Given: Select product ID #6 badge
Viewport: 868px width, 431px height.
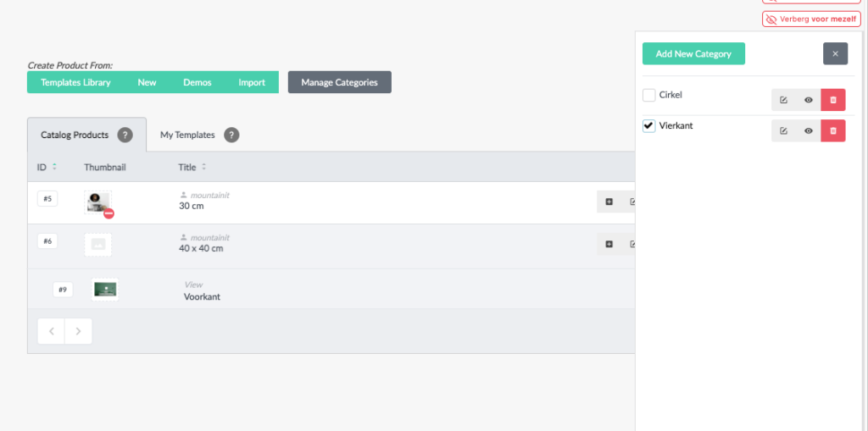Looking at the screenshot, I should (47, 241).
